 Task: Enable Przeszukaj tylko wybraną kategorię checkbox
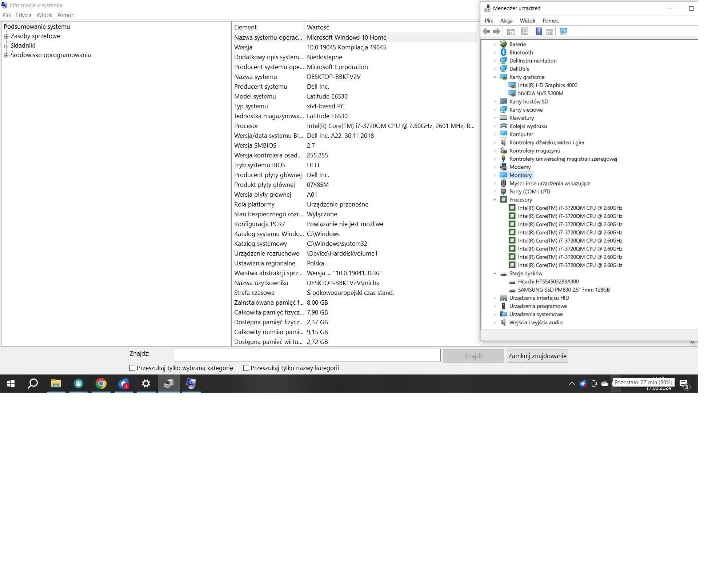[132, 368]
